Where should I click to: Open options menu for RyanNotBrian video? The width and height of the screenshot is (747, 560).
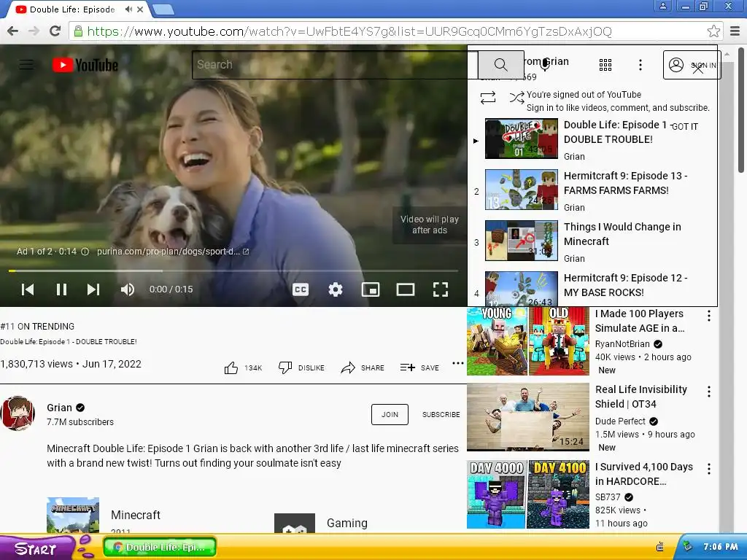click(709, 316)
